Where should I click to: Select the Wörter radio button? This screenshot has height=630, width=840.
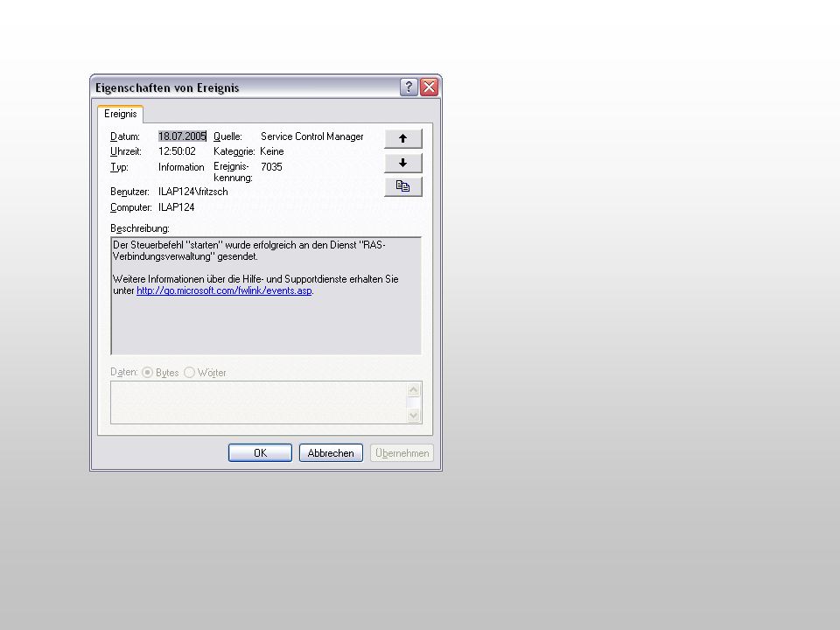click(x=189, y=372)
